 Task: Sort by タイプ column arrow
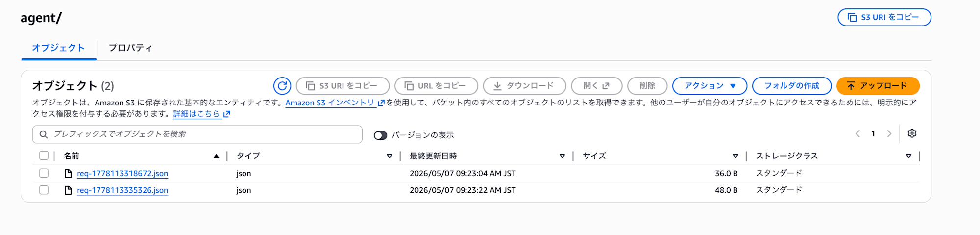(x=390, y=156)
